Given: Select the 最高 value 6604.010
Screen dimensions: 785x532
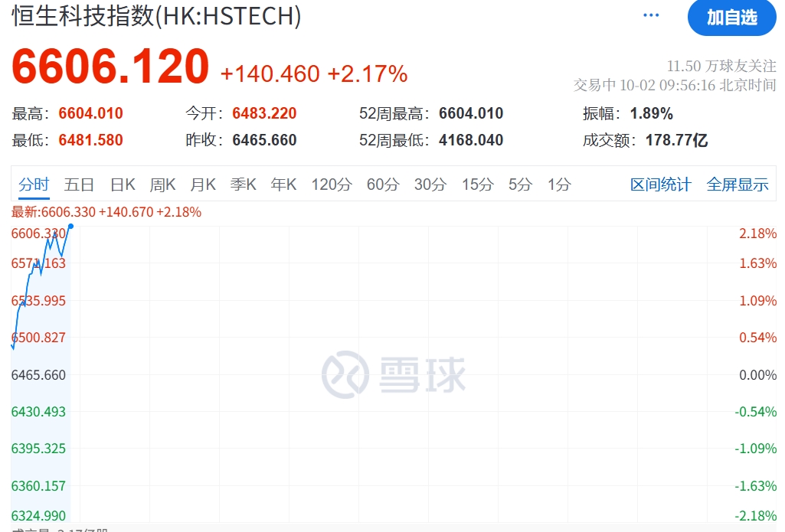Looking at the screenshot, I should [90, 113].
